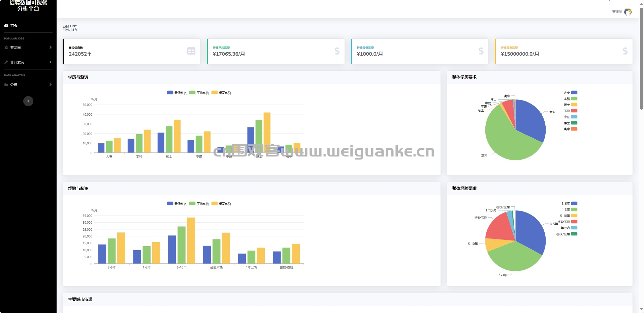Toggle 大专 legend entry in 整体学历要求
The height and width of the screenshot is (313, 644).
[x=571, y=92]
